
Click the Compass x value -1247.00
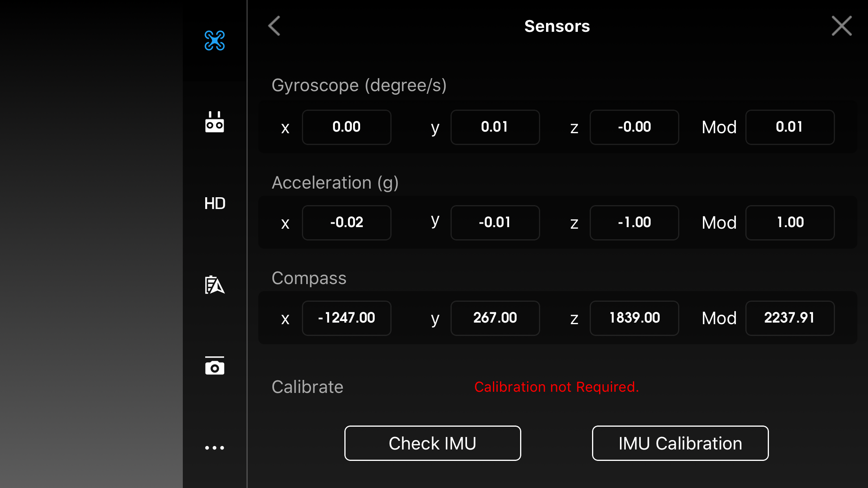(x=346, y=318)
